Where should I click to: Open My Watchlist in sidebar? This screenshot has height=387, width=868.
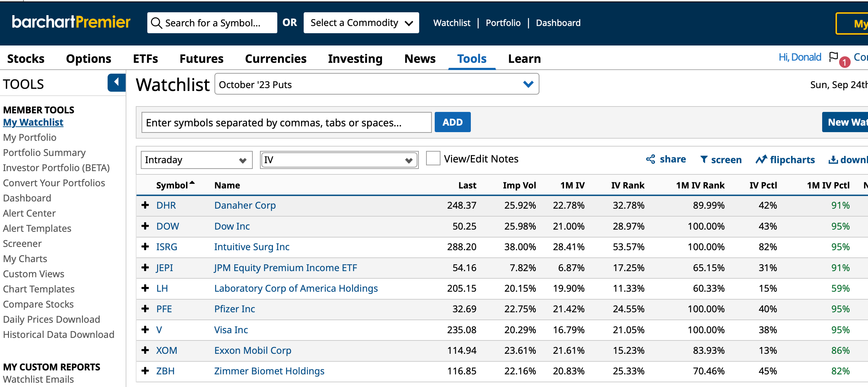pyautogui.click(x=33, y=122)
